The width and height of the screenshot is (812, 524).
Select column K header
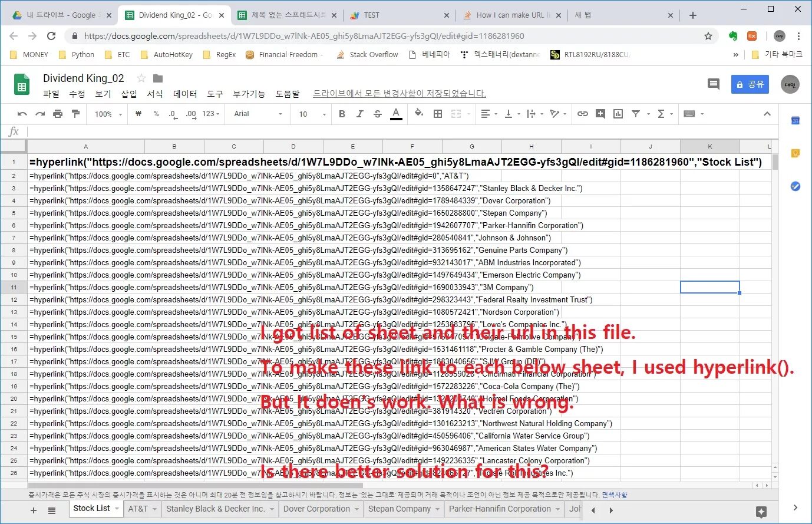point(709,146)
